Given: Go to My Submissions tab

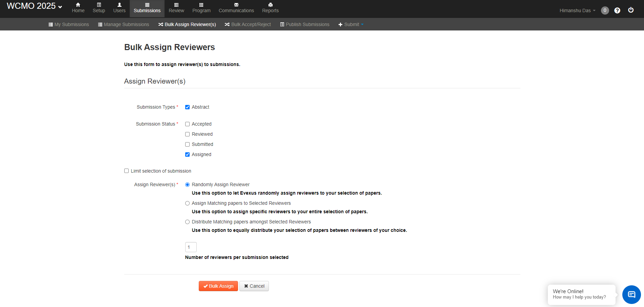Looking at the screenshot, I should [69, 24].
